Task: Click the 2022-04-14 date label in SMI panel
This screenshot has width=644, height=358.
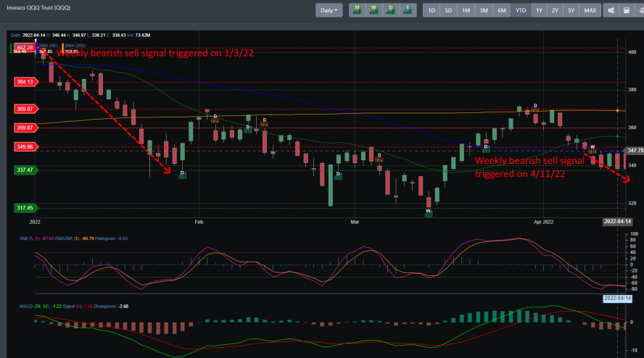Action: click(617, 298)
